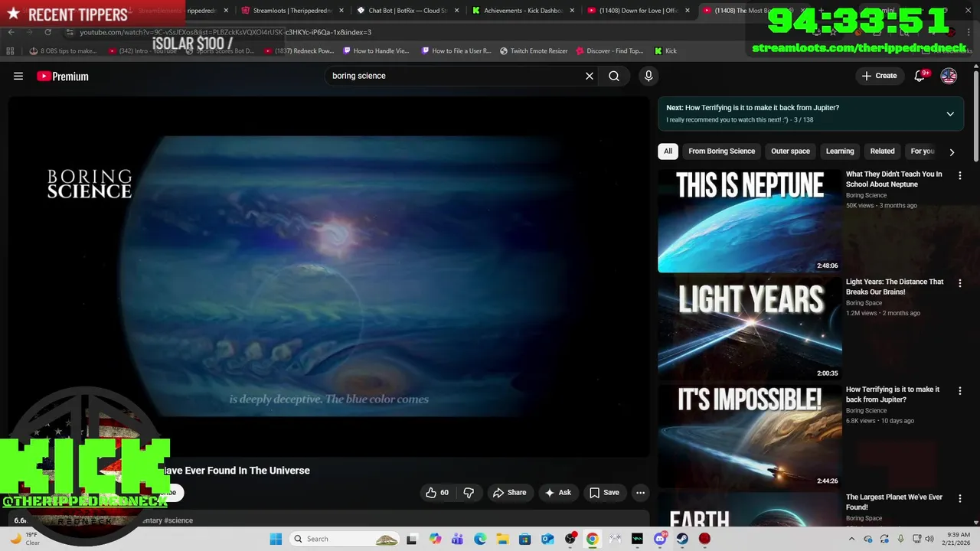This screenshot has height=551, width=980.
Task: Filter by From Boring Science chip
Action: click(721, 152)
